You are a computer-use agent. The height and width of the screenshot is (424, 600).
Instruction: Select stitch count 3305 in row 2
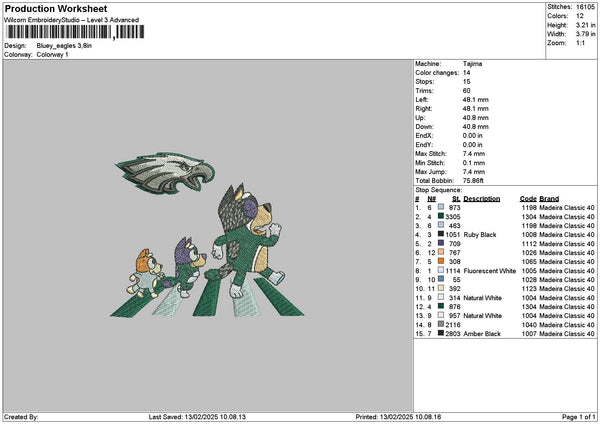(x=453, y=217)
